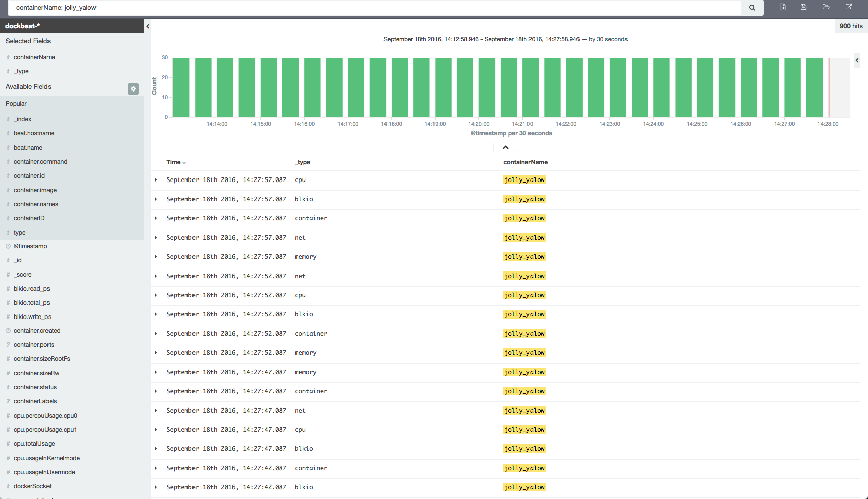The image size is (868, 499).
Task: Expand the 14:27:42.087 blkio row
Action: tap(156, 487)
